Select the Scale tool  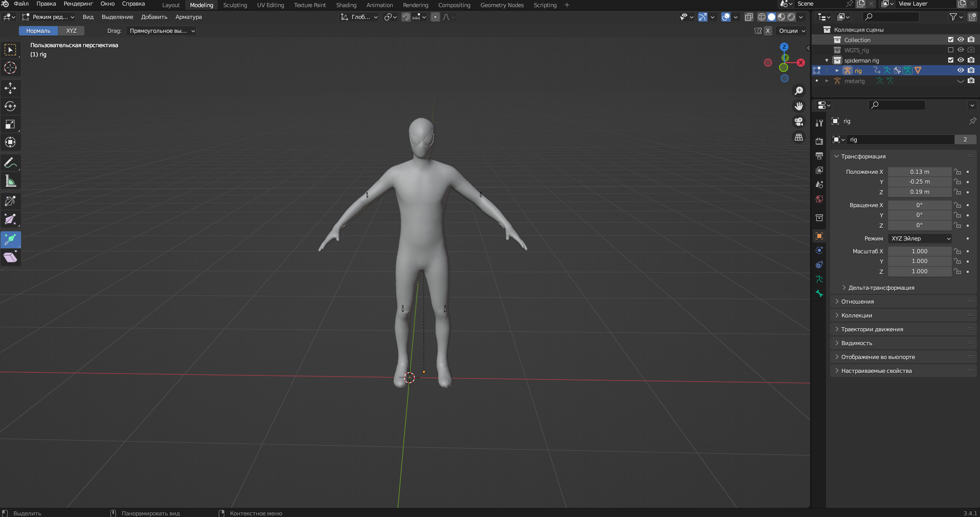click(10, 124)
